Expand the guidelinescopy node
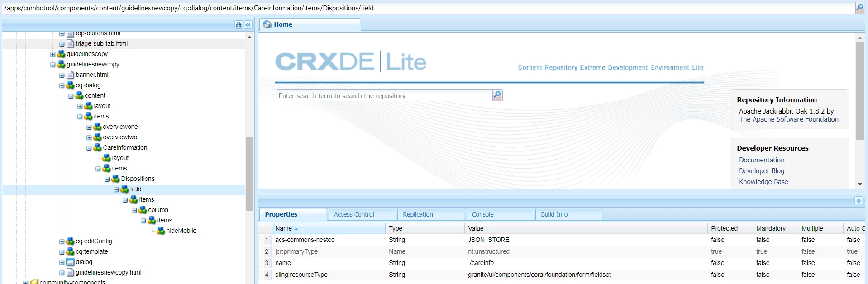Screen dimensions: 868x284 tap(52, 54)
